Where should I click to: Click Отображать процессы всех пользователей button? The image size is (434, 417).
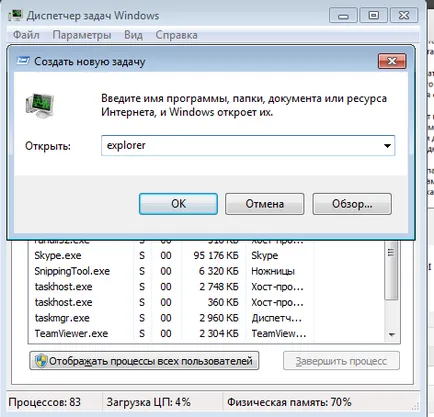(x=144, y=361)
